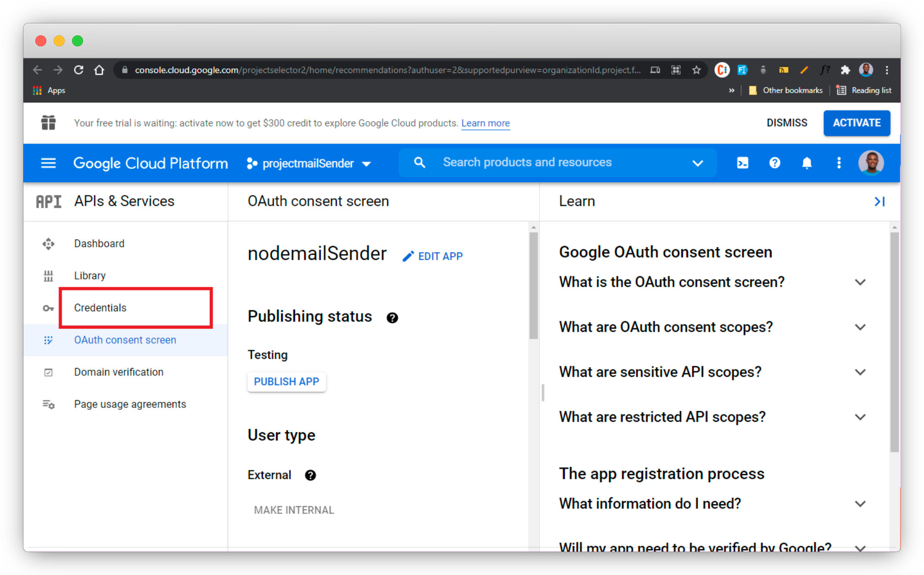Follow the Learn more link

coord(485,123)
